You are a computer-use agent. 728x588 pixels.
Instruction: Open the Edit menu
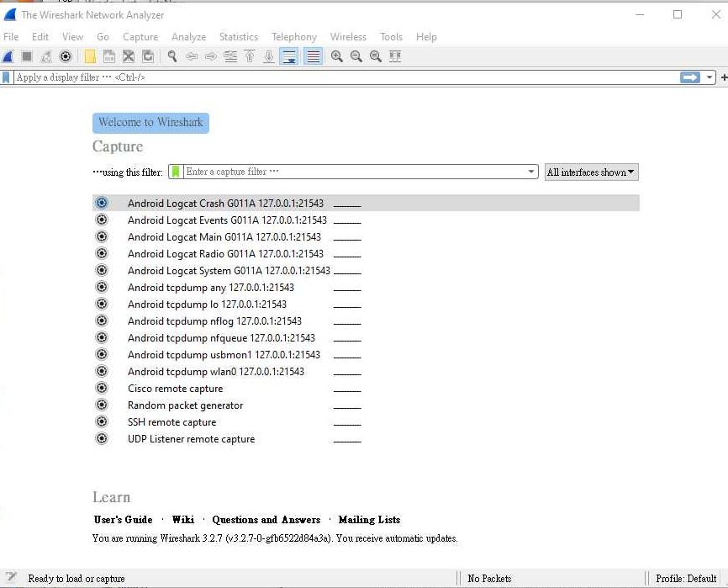pos(40,37)
